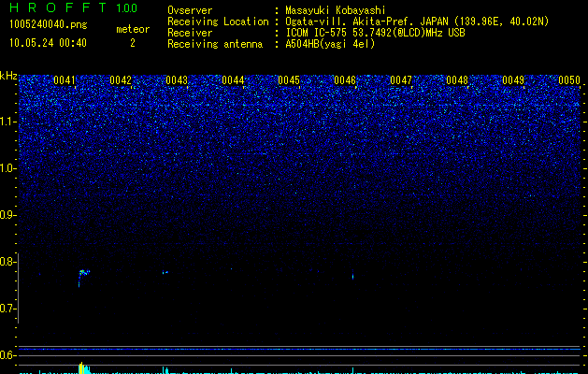The width and height of the screenshot is (588, 374).
Task: Select the version number 1.0.0
Action: coord(126,7)
